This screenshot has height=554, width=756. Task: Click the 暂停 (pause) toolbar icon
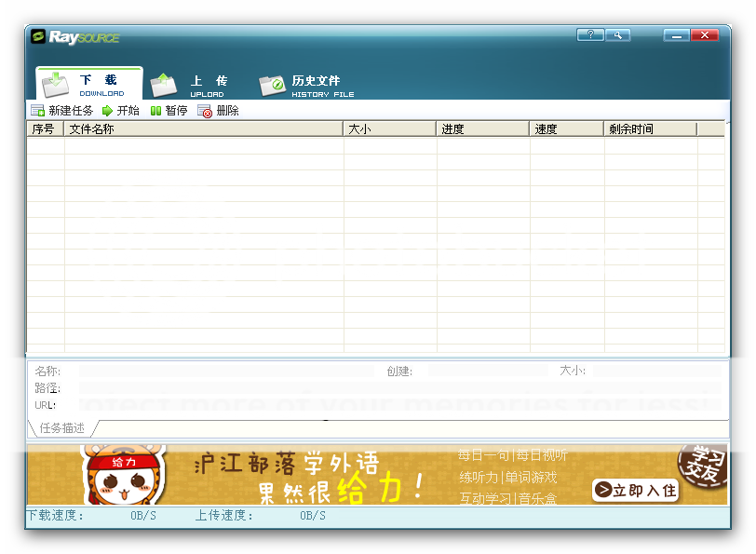click(x=155, y=111)
